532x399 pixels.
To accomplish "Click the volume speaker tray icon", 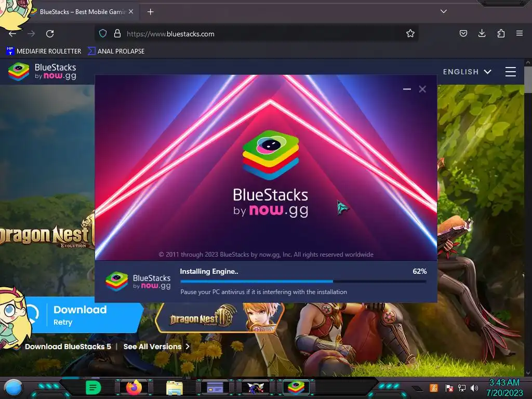I will click(x=474, y=388).
